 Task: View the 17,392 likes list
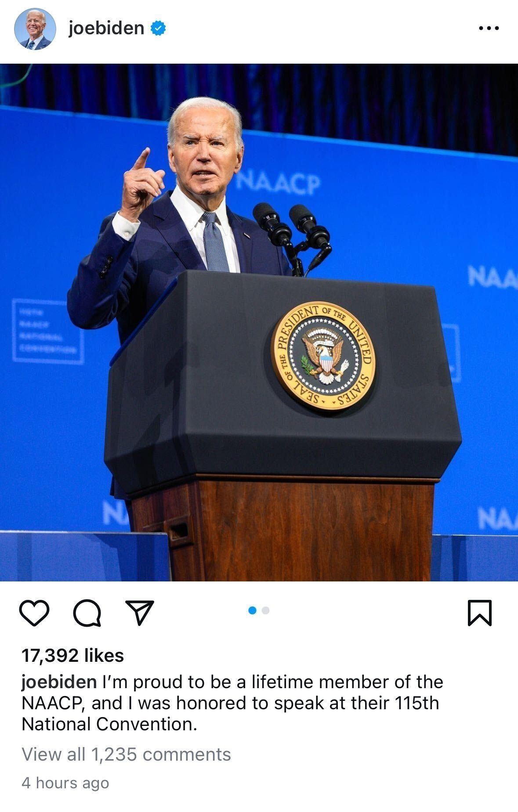[x=73, y=656]
